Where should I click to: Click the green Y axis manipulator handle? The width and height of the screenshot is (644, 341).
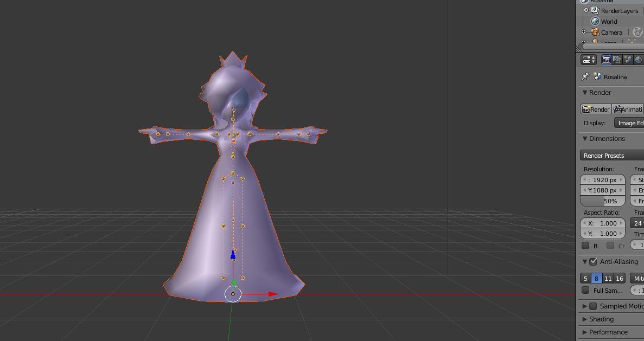pyautogui.click(x=234, y=282)
